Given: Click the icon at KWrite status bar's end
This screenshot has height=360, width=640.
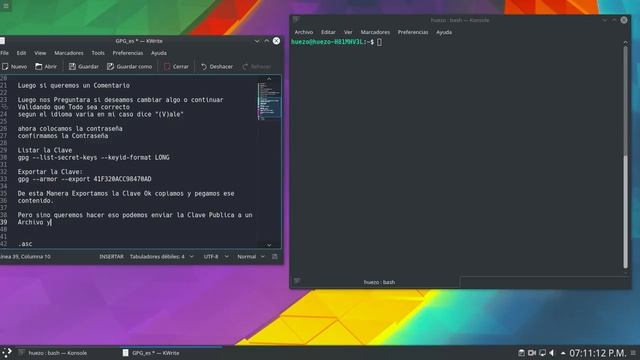Looking at the screenshot, I should [x=275, y=257].
